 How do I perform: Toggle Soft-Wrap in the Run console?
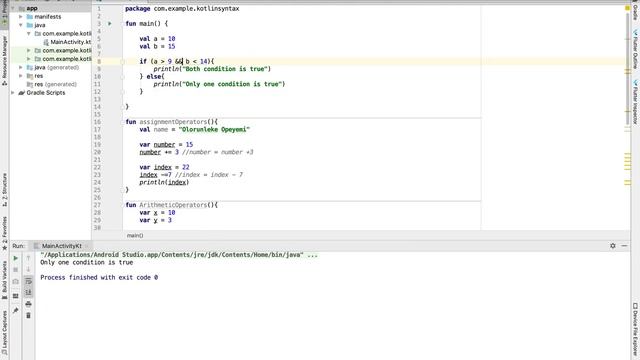[28, 281]
